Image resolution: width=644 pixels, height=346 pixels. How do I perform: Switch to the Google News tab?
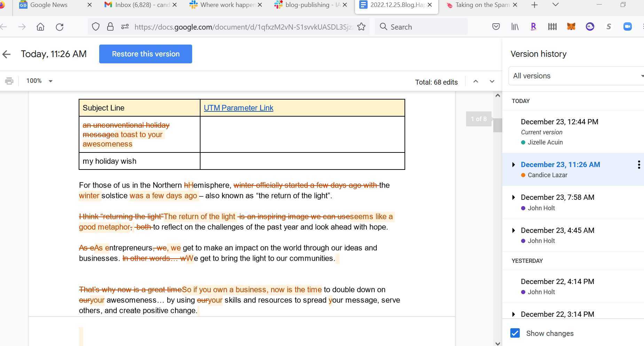(x=49, y=5)
